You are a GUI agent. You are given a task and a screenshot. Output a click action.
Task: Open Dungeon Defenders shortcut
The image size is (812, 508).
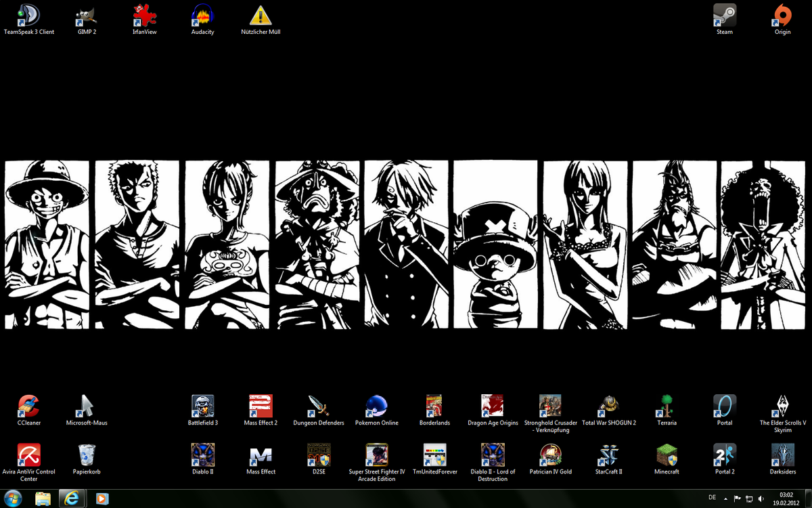[319, 410]
